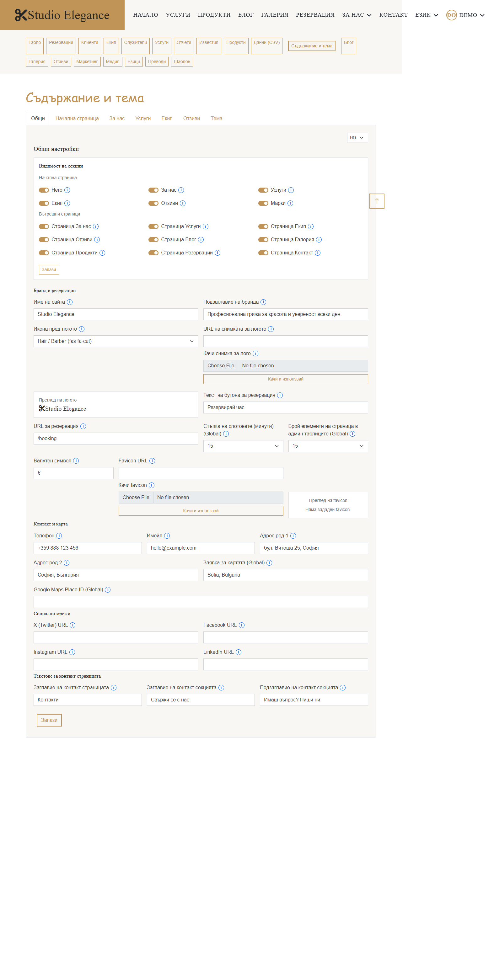This screenshot has height=980, width=494.
Task: Open Икона пред логото dropdown
Action: pyautogui.click(x=116, y=341)
